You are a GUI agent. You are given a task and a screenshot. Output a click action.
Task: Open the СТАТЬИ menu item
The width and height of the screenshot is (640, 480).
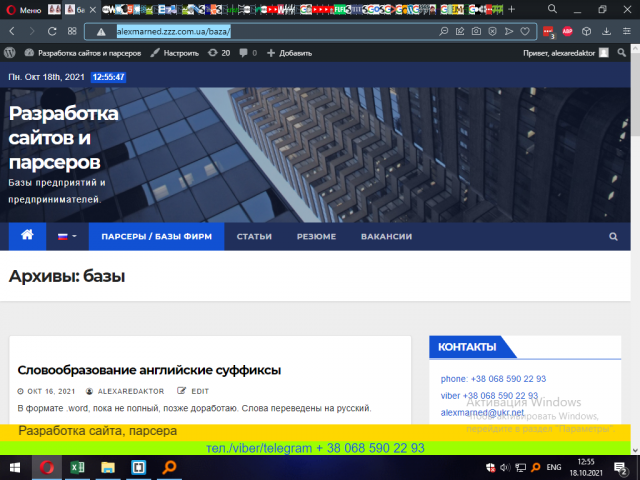click(254, 236)
